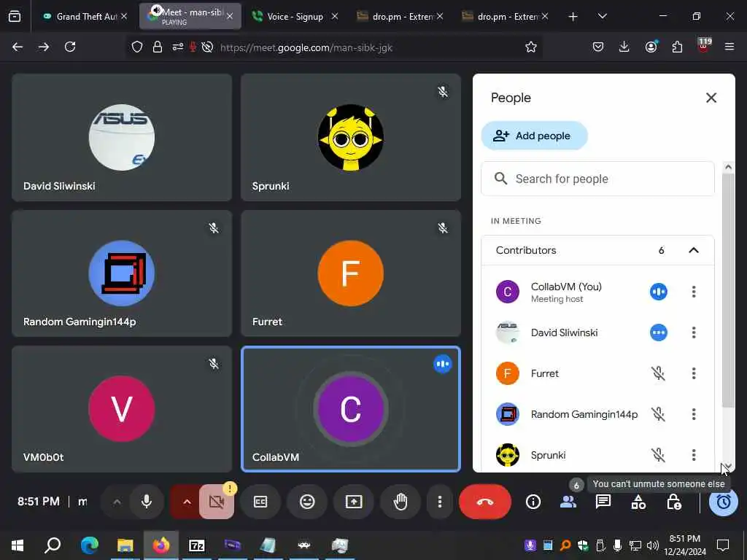Switch to Grand Theft Auto tab
The height and width of the screenshot is (560, 747).
click(86, 16)
